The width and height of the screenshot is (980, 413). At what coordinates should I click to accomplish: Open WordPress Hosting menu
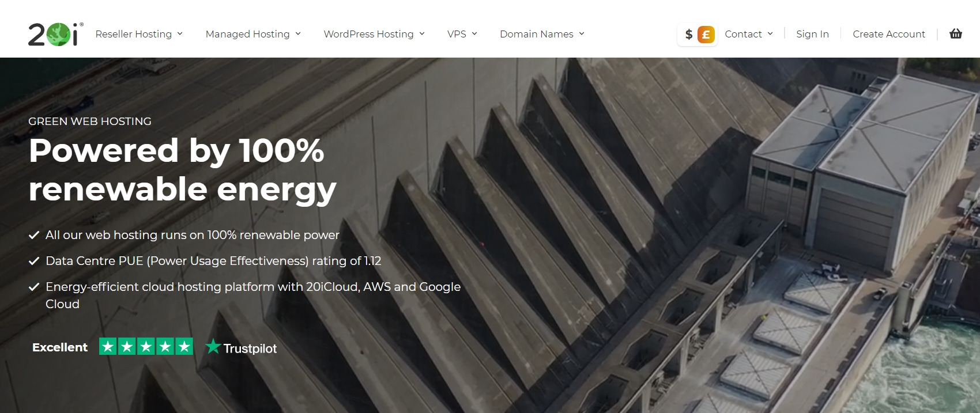[x=374, y=34]
